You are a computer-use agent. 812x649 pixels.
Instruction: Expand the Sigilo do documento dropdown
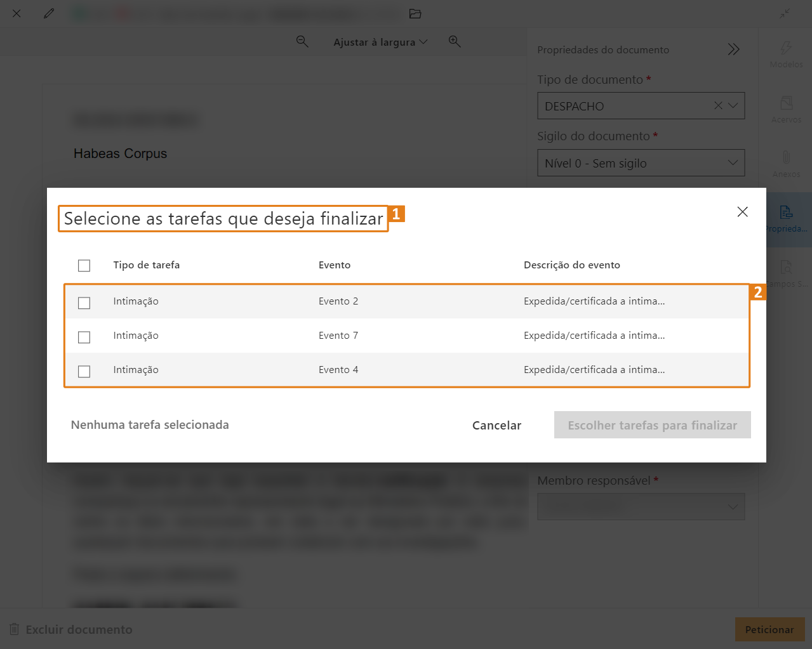(732, 163)
